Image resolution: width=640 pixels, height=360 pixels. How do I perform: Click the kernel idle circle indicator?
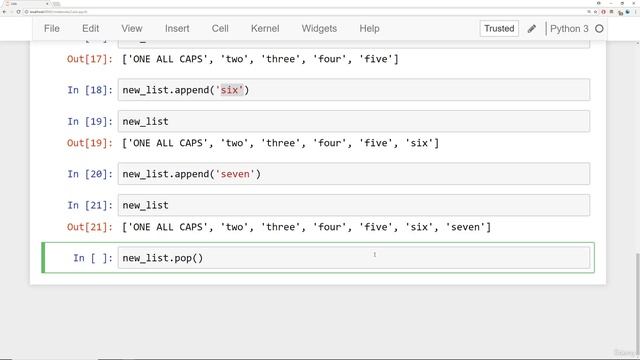point(599,29)
